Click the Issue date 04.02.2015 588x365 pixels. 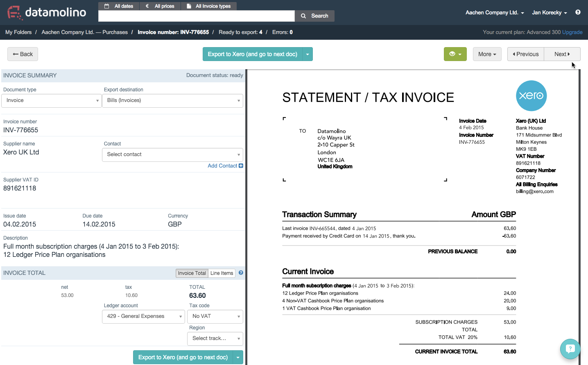click(20, 224)
